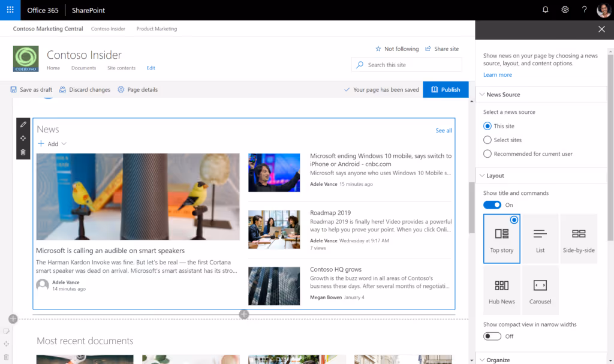Expand the Organize section
The height and width of the screenshot is (364, 614).
495,360
